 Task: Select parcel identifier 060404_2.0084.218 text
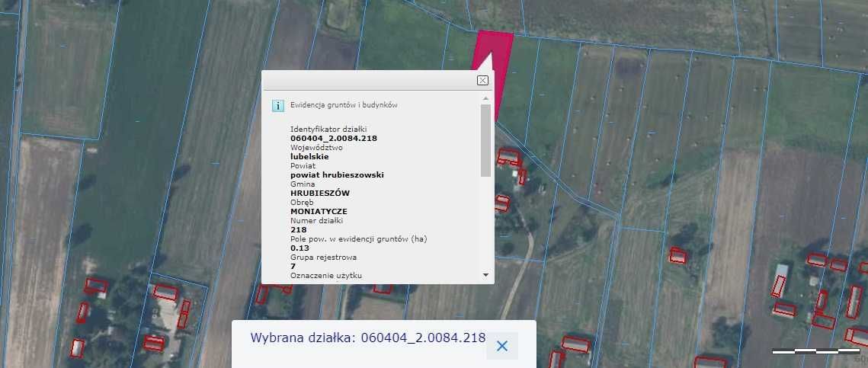click(334, 139)
